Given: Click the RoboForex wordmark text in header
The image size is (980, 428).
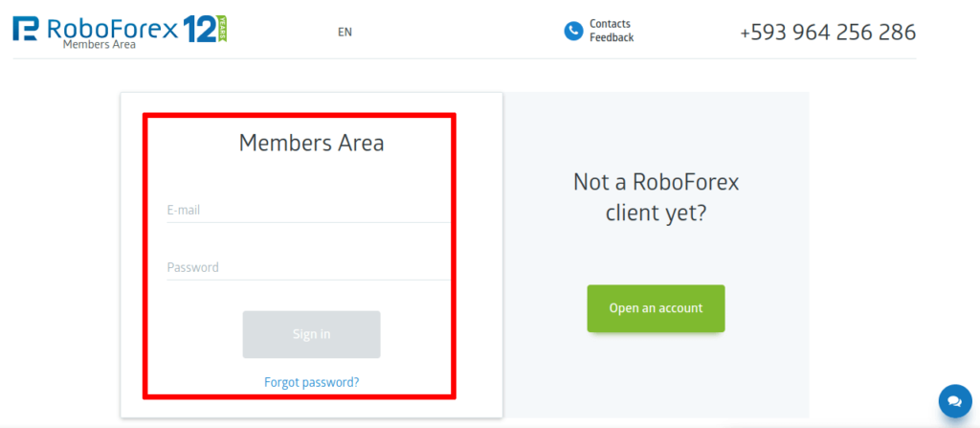Looking at the screenshot, I should click(x=113, y=29).
